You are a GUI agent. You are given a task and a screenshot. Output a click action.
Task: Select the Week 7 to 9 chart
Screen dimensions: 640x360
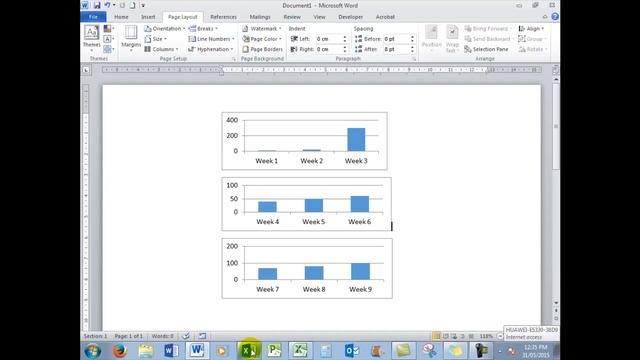tap(307, 268)
